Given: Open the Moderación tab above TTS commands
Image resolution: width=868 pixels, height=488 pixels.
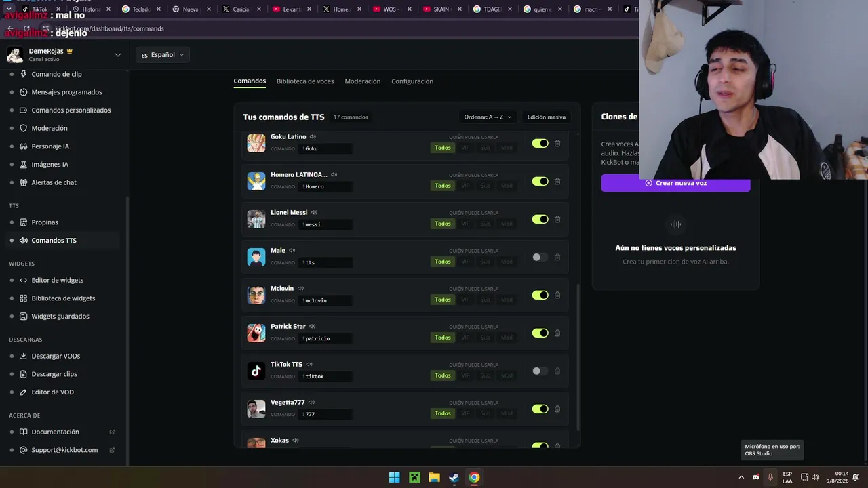Looking at the screenshot, I should click(x=363, y=81).
